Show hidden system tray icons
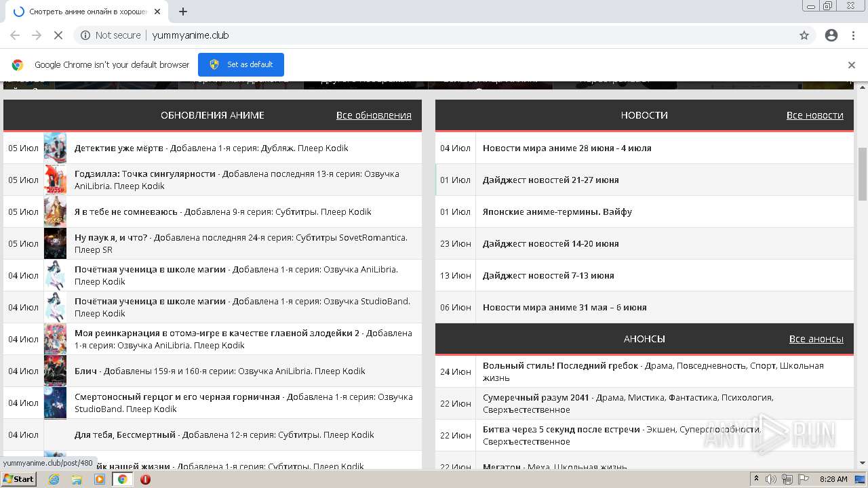868x488 pixels. coord(757,479)
